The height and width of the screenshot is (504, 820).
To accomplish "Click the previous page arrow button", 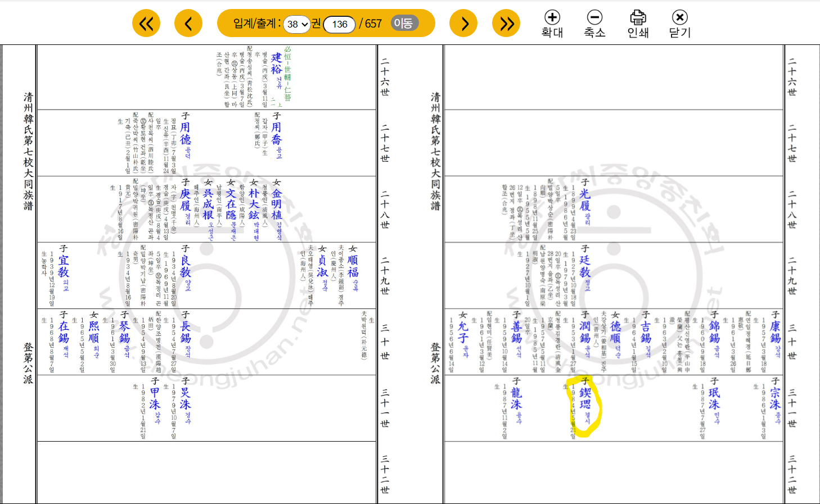I will tap(188, 24).
